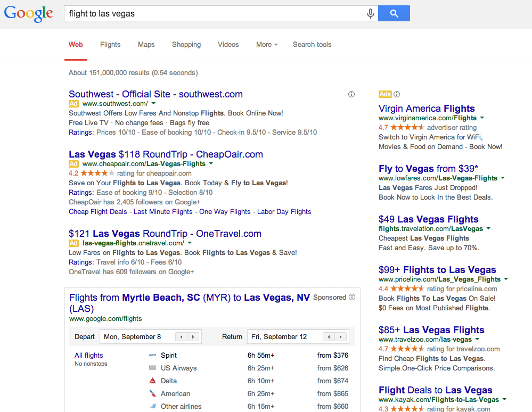Click the blue magnifier search button
Image resolution: width=532 pixels, height=412 pixels.
394,13
